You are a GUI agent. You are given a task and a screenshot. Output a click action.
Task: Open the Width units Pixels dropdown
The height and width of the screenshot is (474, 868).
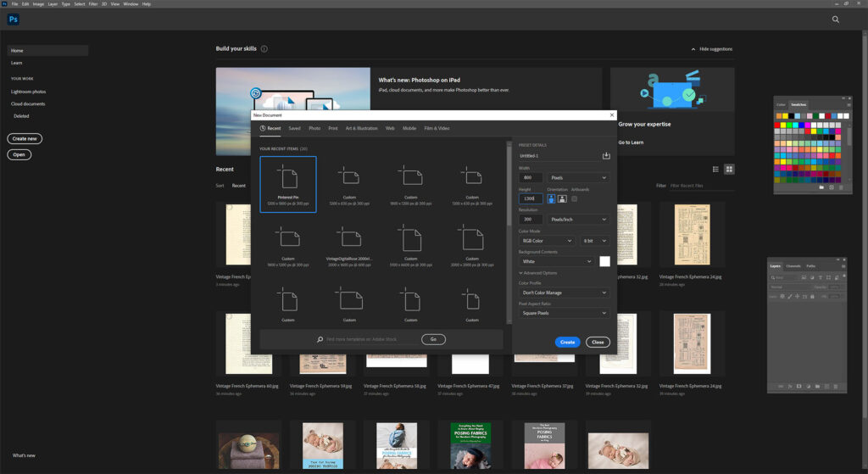(x=578, y=178)
